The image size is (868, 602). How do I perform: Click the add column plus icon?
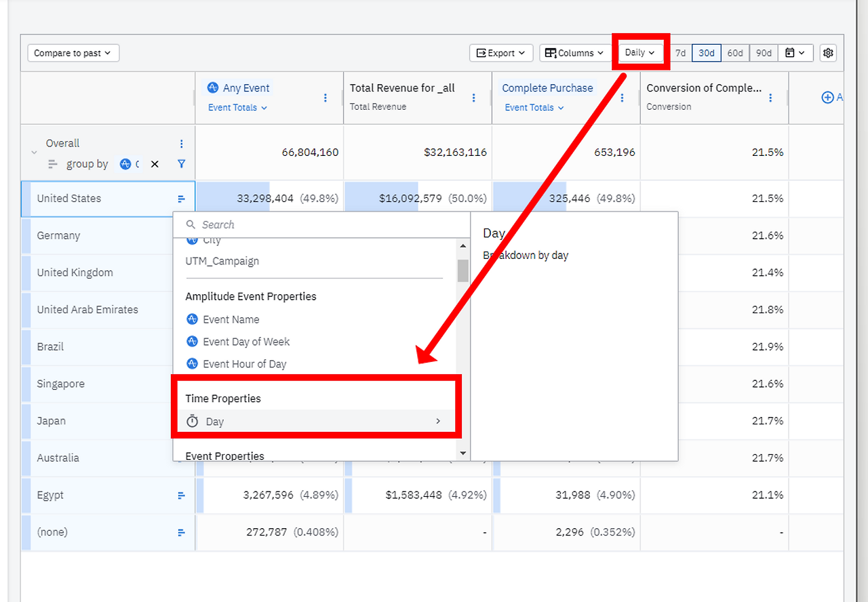coord(827,98)
